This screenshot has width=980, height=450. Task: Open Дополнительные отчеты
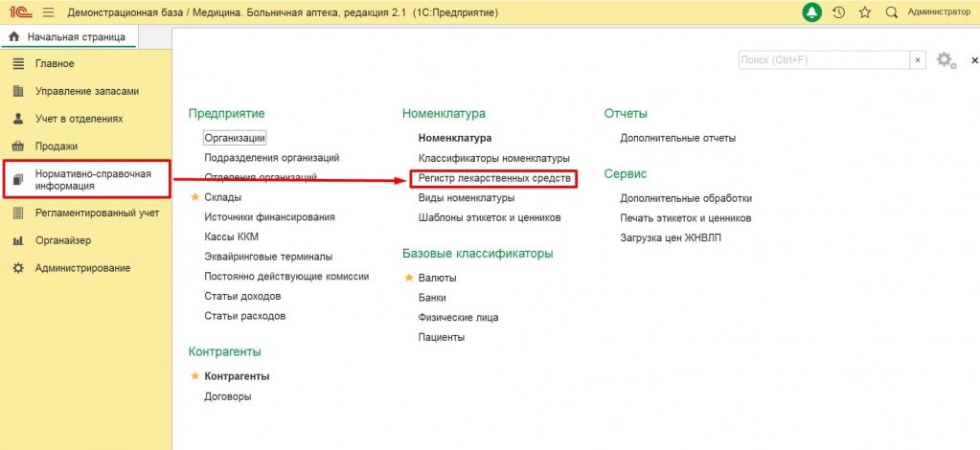coord(677,138)
